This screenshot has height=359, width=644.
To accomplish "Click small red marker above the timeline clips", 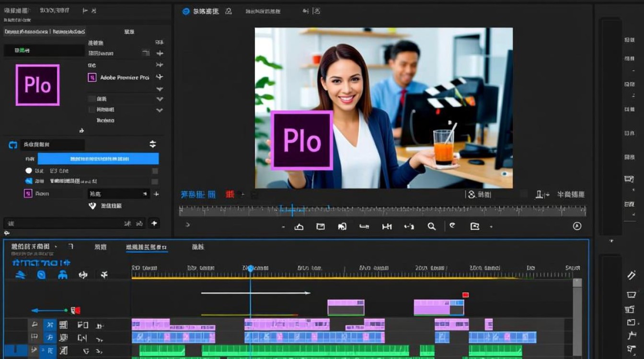I will coord(465,295).
